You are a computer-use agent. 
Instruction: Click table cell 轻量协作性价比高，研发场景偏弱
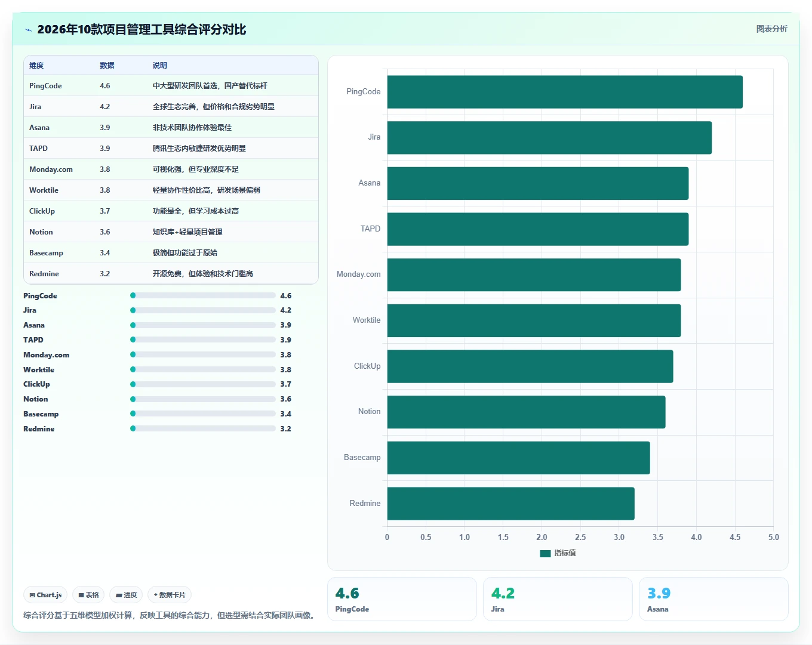pyautogui.click(x=206, y=190)
